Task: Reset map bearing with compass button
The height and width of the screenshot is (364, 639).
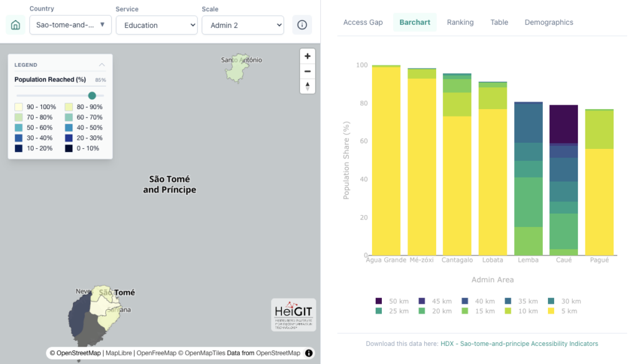Action: pyautogui.click(x=307, y=86)
